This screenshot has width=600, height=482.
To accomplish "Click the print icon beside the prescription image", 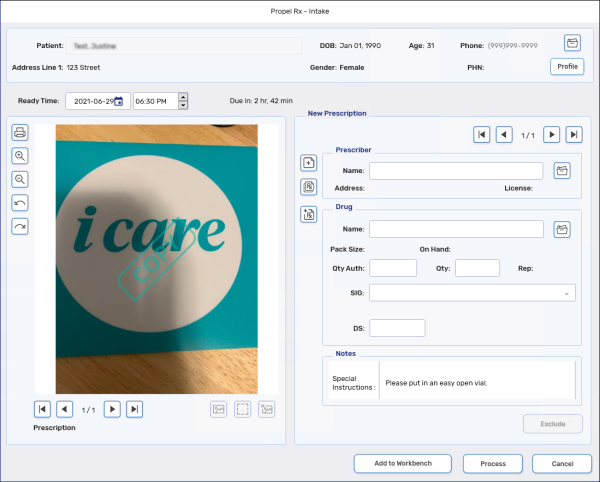I will (x=20, y=132).
